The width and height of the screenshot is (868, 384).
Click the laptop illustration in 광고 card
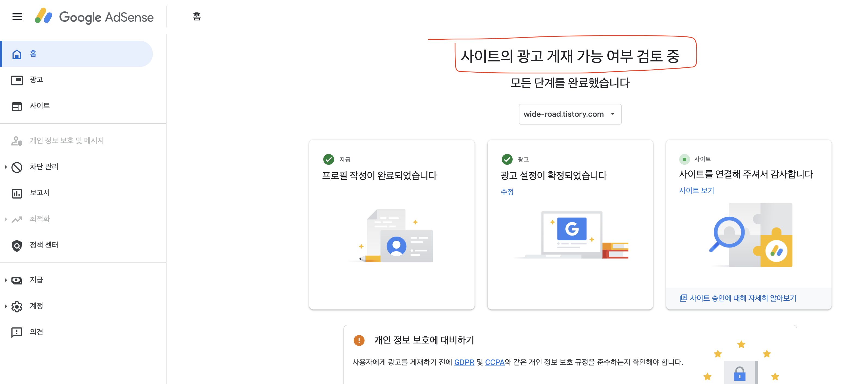(571, 235)
